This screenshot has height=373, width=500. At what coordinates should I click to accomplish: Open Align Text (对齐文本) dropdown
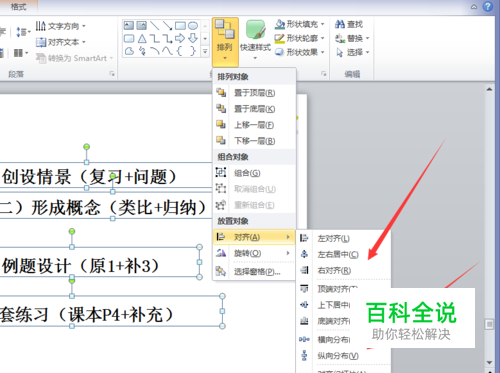(x=61, y=42)
